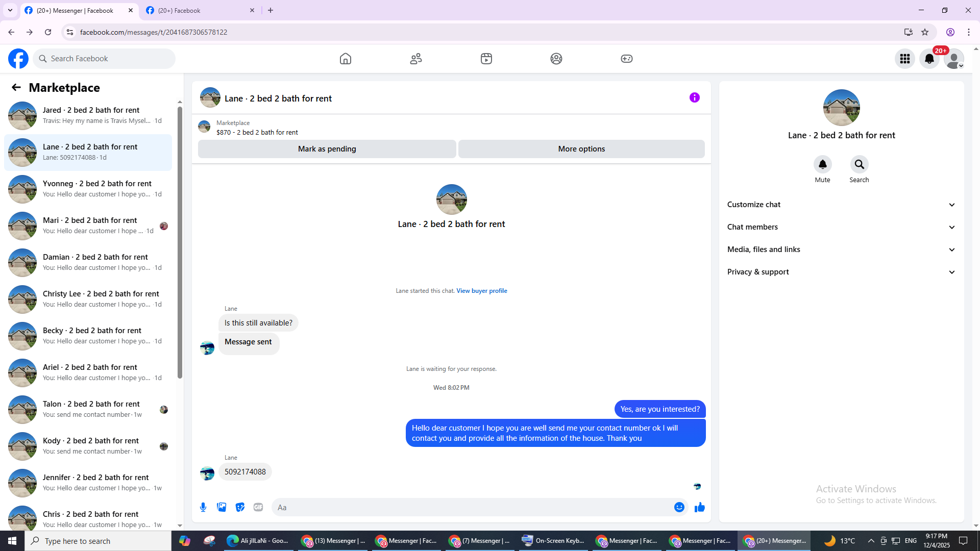The height and width of the screenshot is (551, 980).
Task: Send a thumbs up like
Action: (699, 507)
